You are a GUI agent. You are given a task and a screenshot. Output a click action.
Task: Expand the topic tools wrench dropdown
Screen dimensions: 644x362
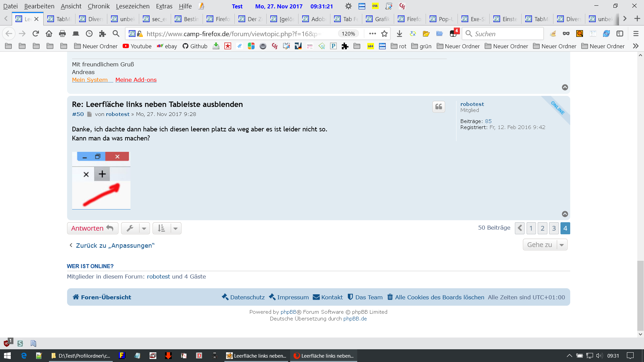pos(144,229)
